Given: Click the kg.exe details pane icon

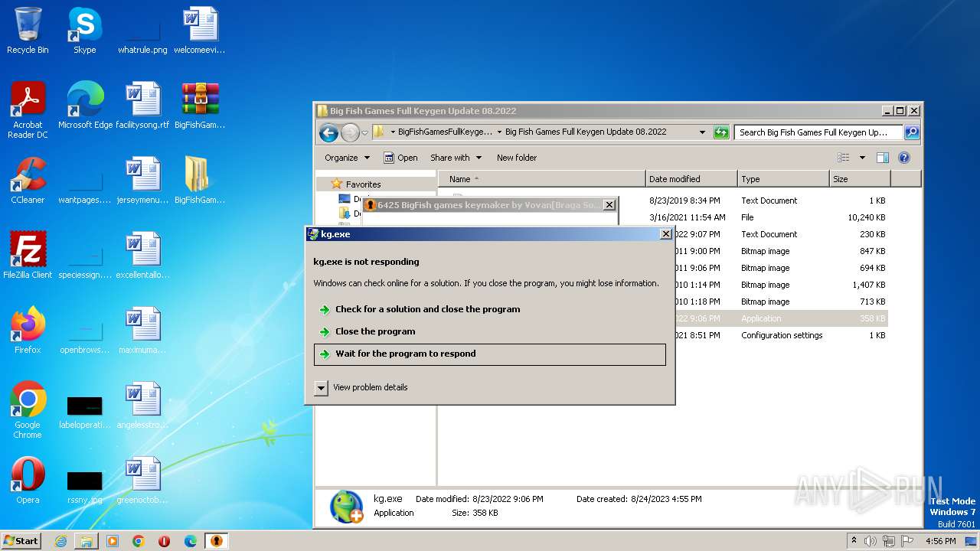Looking at the screenshot, I should 346,507.
